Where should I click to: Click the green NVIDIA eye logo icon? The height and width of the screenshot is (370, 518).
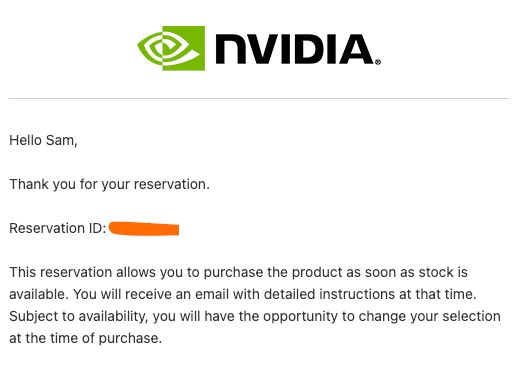pyautogui.click(x=171, y=48)
